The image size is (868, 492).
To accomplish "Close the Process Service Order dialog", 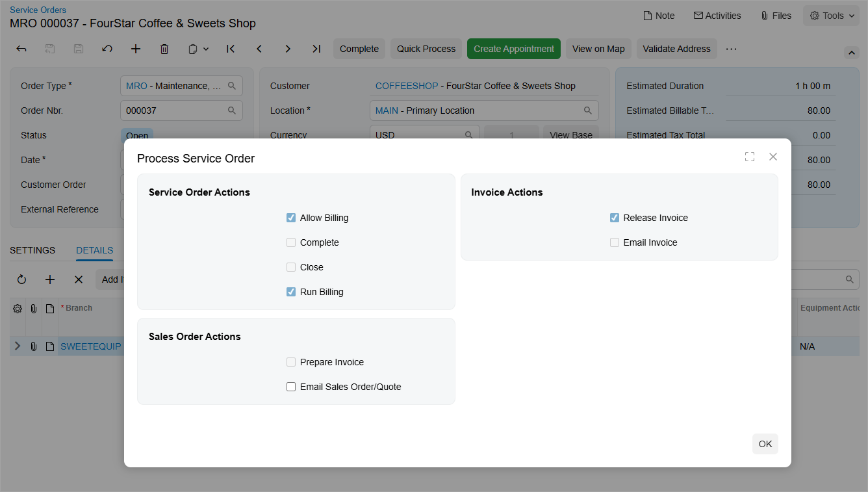I will click(x=773, y=157).
